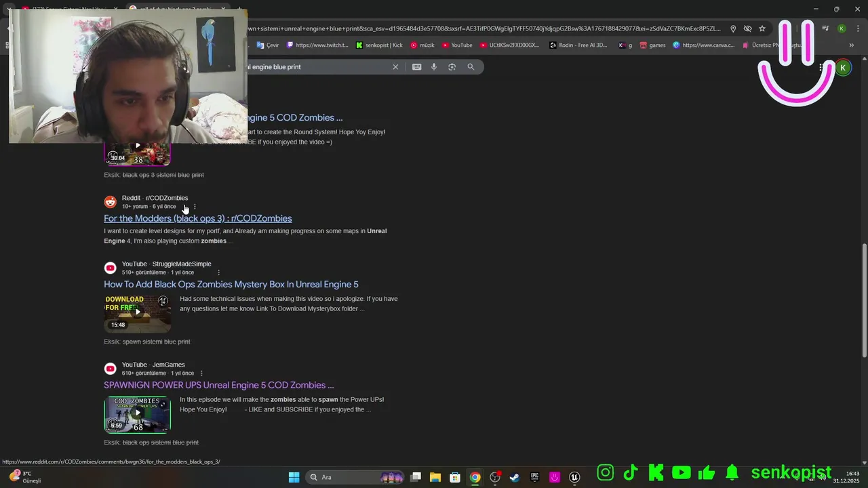868x488 pixels.
Task: Open Steam from taskbar
Action: pos(515,477)
